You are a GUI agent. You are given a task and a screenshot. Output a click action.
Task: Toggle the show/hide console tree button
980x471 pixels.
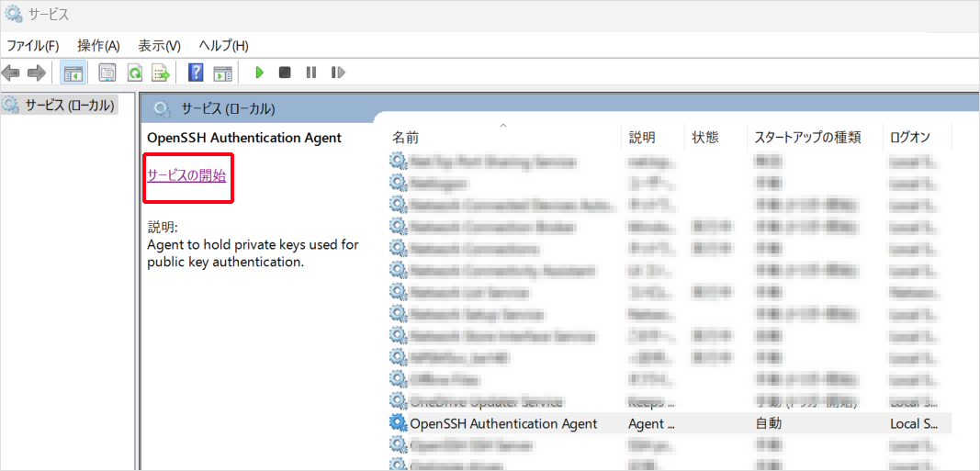click(x=73, y=73)
